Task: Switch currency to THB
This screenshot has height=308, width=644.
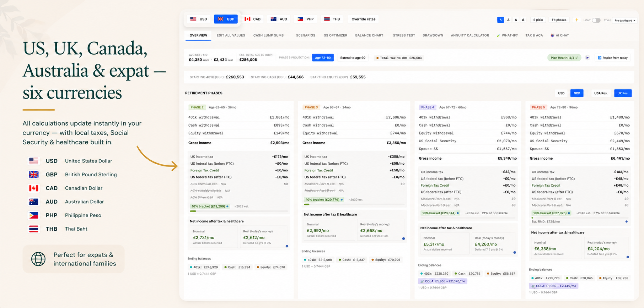Action: coord(332,19)
